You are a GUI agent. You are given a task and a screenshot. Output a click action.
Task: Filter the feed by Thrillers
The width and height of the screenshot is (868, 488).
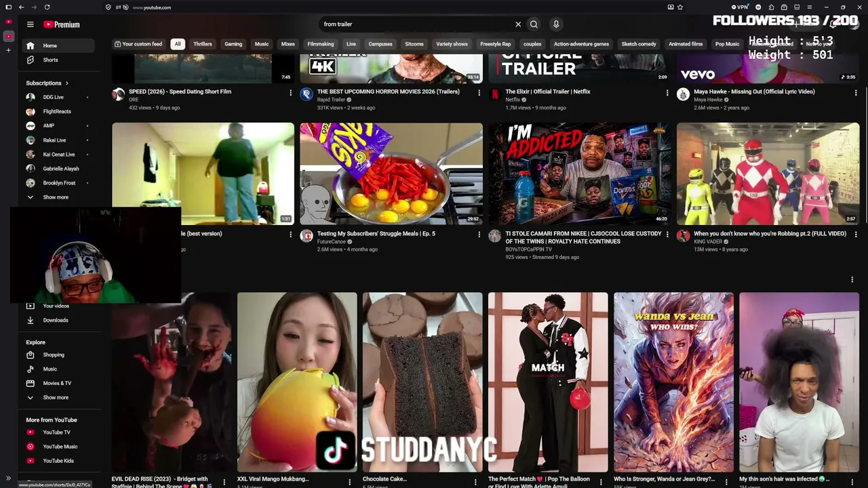point(203,44)
